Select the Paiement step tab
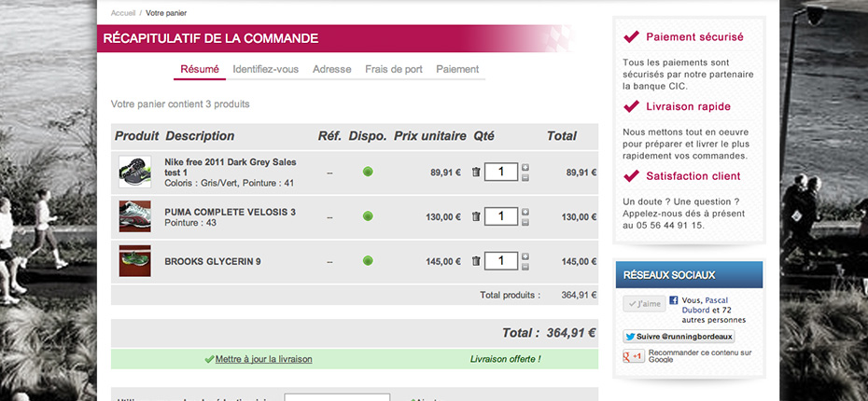Screen dimensions: 868x401 coord(457,69)
